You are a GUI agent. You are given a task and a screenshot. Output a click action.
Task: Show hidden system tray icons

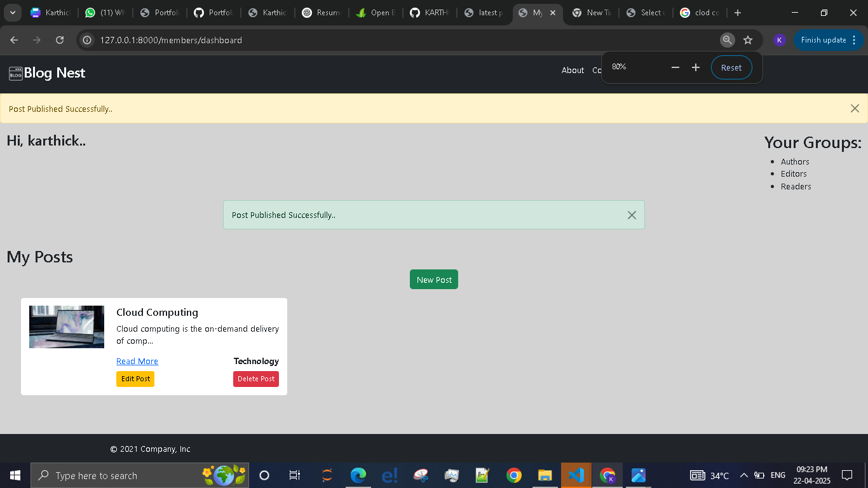point(743,475)
